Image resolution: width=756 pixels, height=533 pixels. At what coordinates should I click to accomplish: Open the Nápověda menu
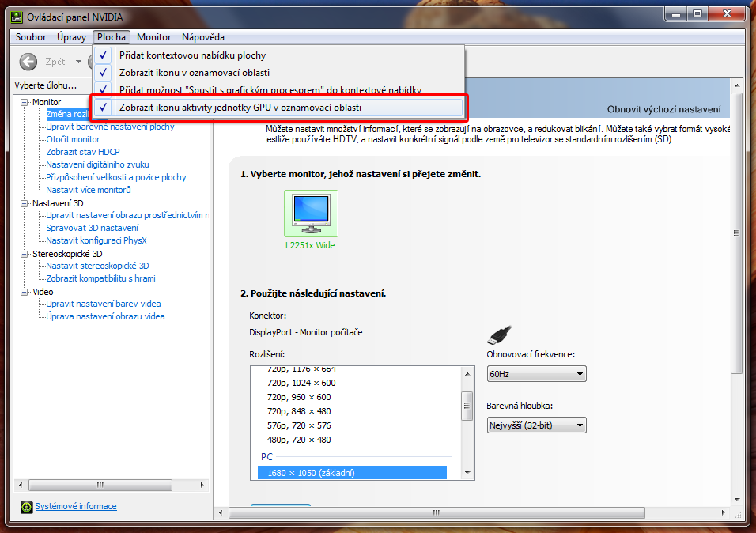click(202, 37)
